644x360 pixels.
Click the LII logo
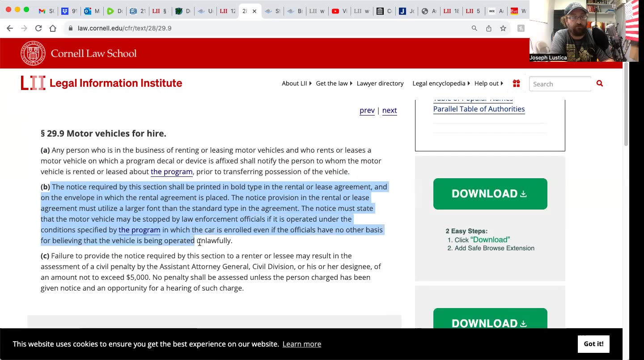coord(33,83)
